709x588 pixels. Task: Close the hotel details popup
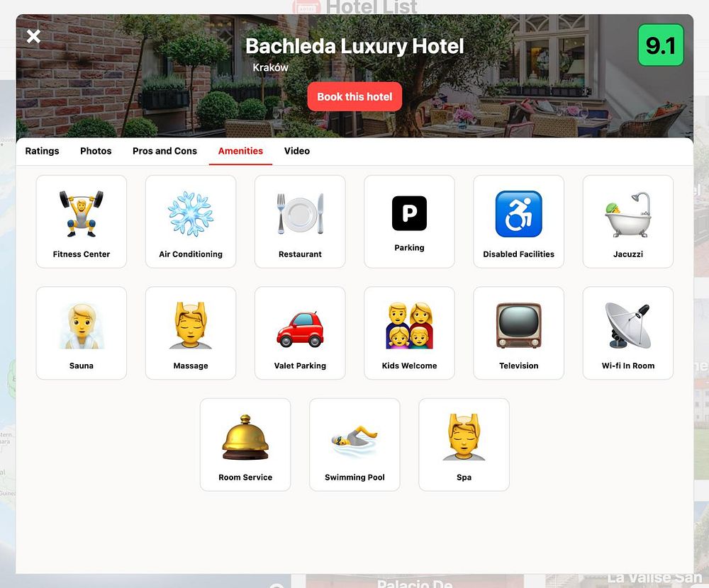click(x=33, y=36)
